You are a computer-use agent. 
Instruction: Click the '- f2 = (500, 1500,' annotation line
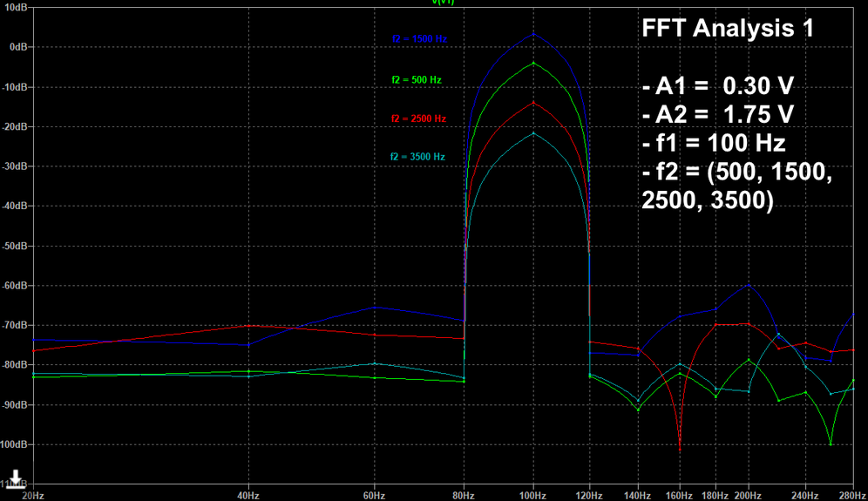pos(736,173)
